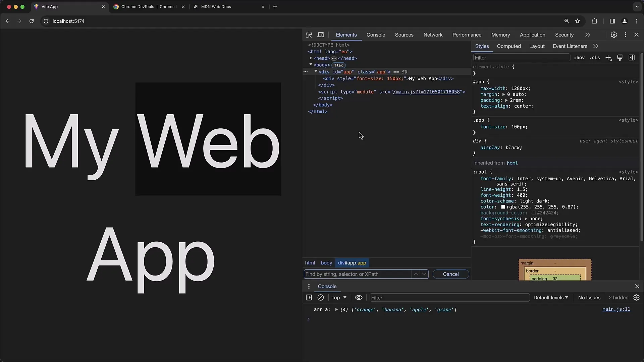644x362 pixels.
Task: Open the Performance panel tab
Action: coord(467,35)
